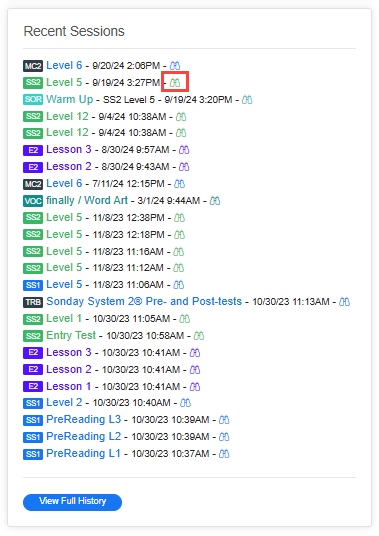Click the VOC badge
379x536 pixels.
pyautogui.click(x=33, y=201)
